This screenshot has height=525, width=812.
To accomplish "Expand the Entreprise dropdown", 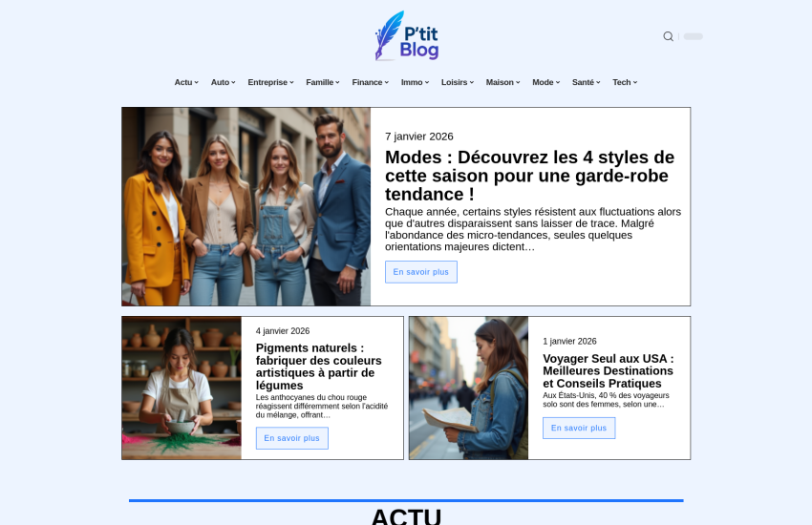I will coord(271,82).
